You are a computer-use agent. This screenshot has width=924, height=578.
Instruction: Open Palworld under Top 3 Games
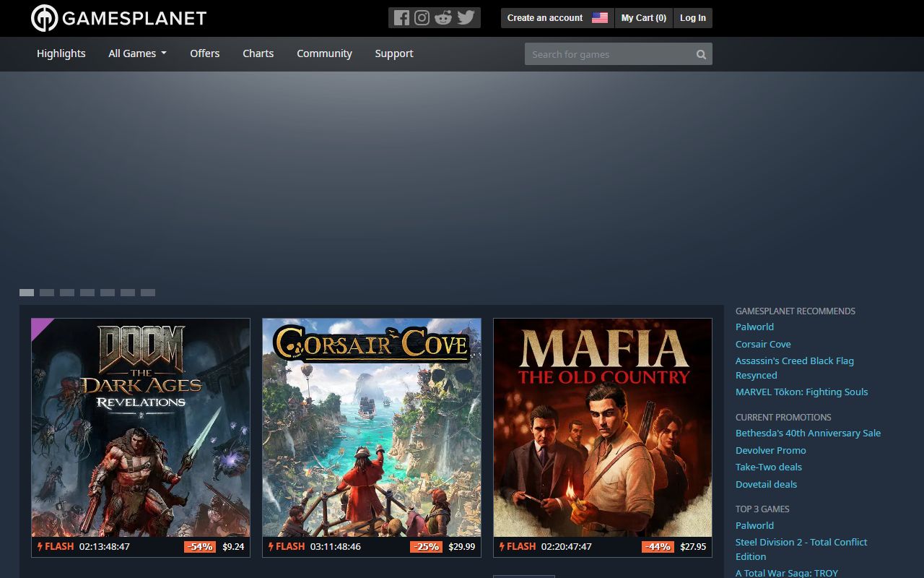click(754, 525)
